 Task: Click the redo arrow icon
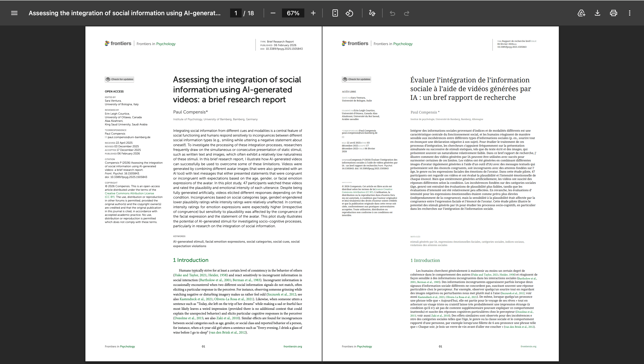(407, 13)
